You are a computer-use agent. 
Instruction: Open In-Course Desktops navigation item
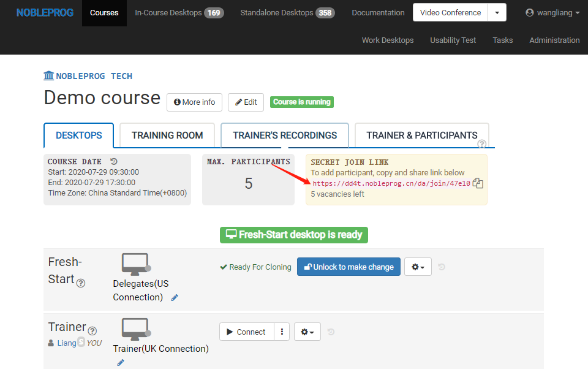tap(179, 13)
